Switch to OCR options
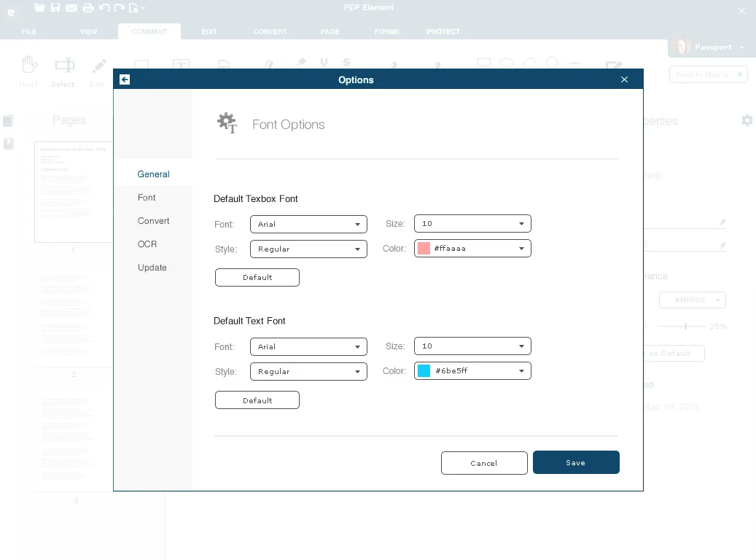This screenshot has height=560, width=756. [x=147, y=244]
